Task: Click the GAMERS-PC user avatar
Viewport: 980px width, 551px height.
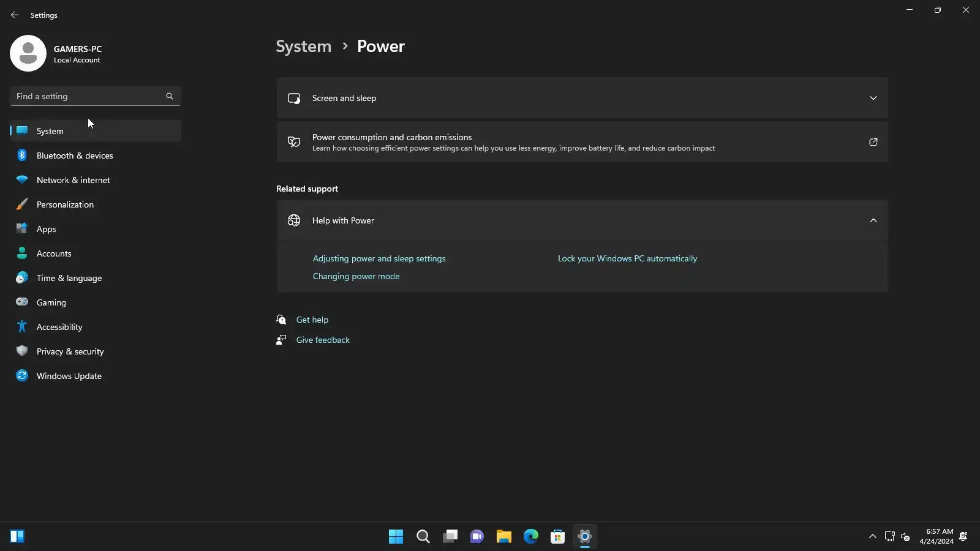Action: (x=28, y=53)
